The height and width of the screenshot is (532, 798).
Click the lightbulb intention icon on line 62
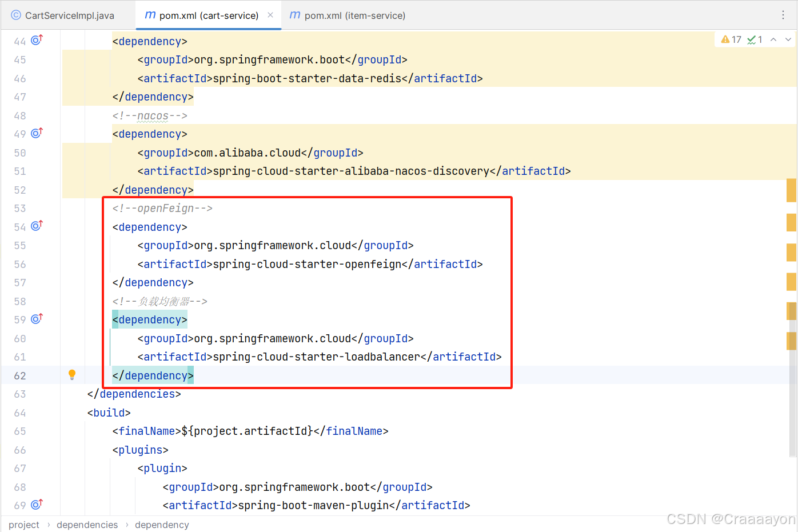tap(71, 375)
